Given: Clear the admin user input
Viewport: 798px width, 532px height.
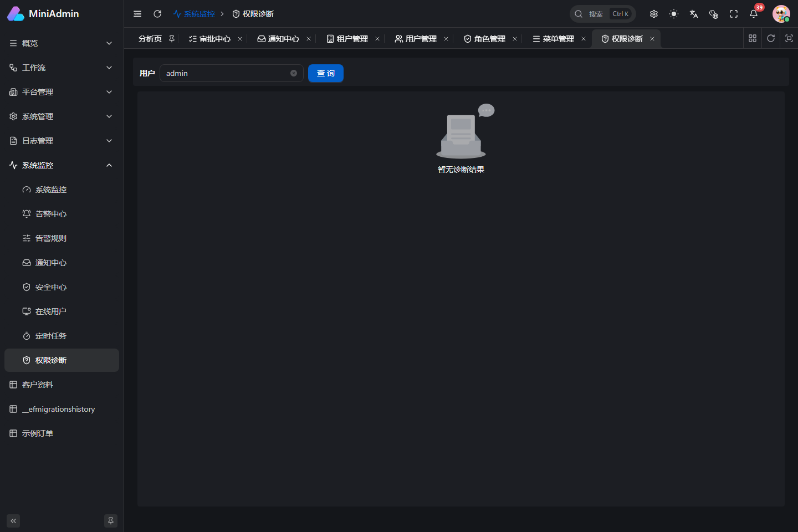Looking at the screenshot, I should [x=294, y=73].
